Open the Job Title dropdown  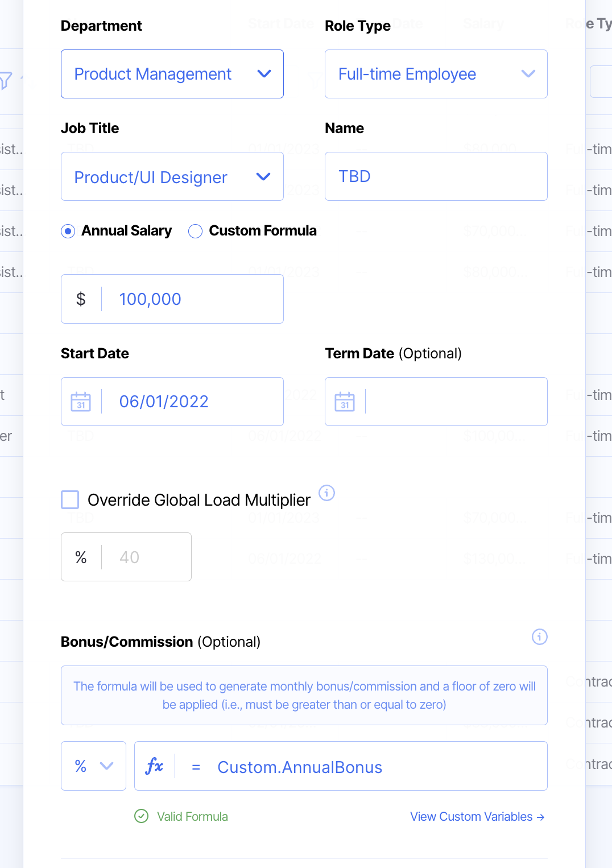pos(172,177)
